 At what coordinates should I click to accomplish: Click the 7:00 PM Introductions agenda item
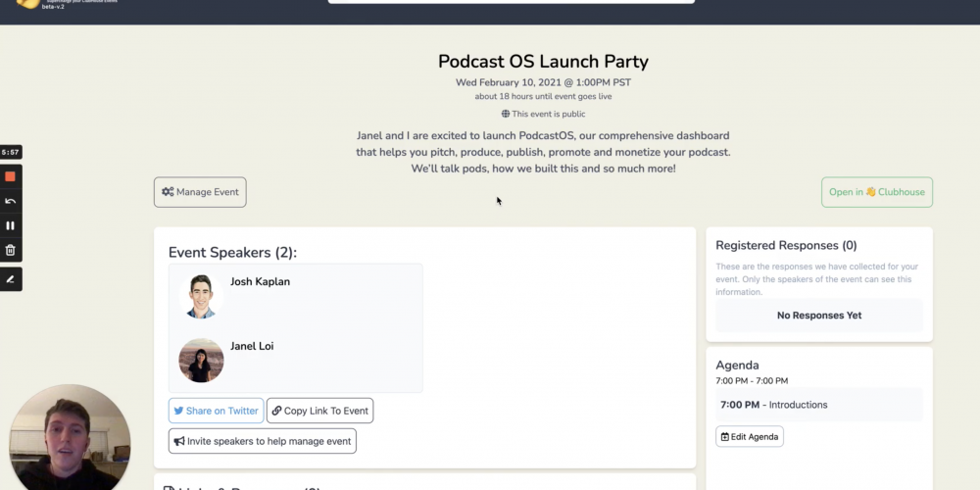pyautogui.click(x=818, y=405)
